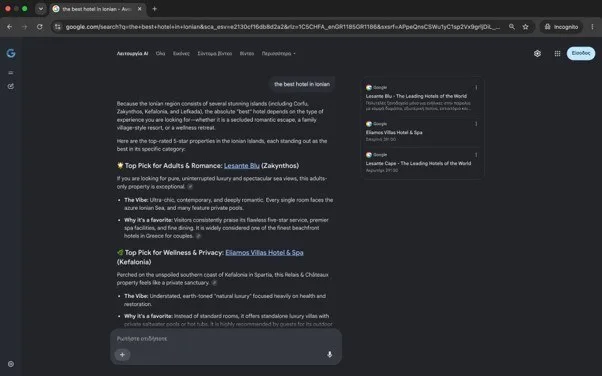Open three-dot menu on Lesante Blu source card

476,88
